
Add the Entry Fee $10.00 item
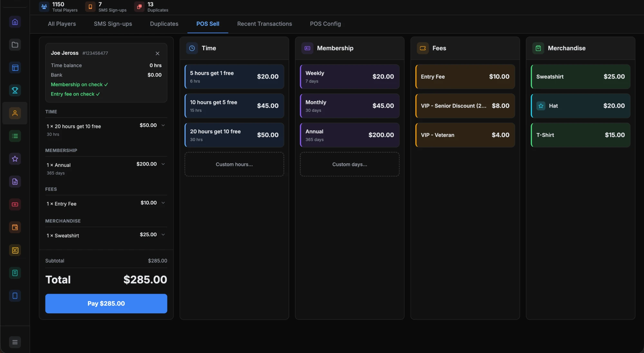click(x=465, y=77)
